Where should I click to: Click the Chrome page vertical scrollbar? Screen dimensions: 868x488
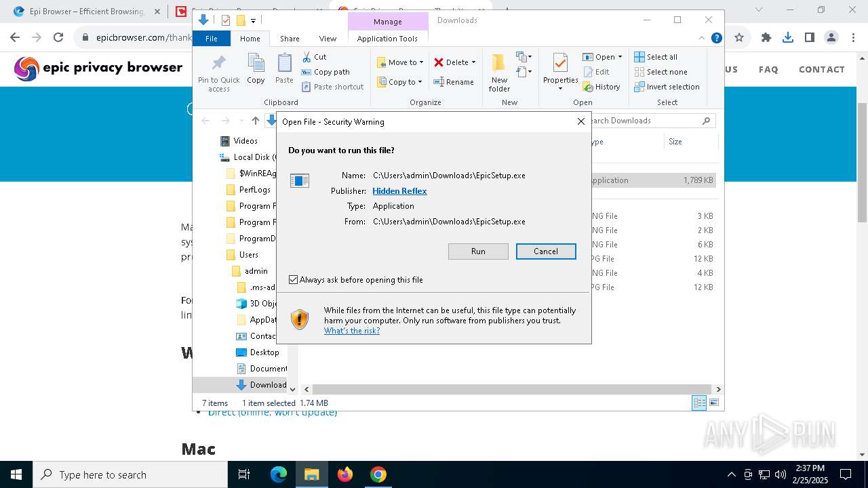[862, 163]
